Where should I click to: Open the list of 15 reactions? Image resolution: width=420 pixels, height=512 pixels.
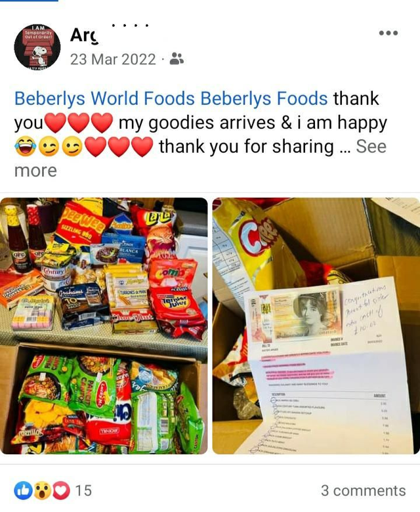83,490
